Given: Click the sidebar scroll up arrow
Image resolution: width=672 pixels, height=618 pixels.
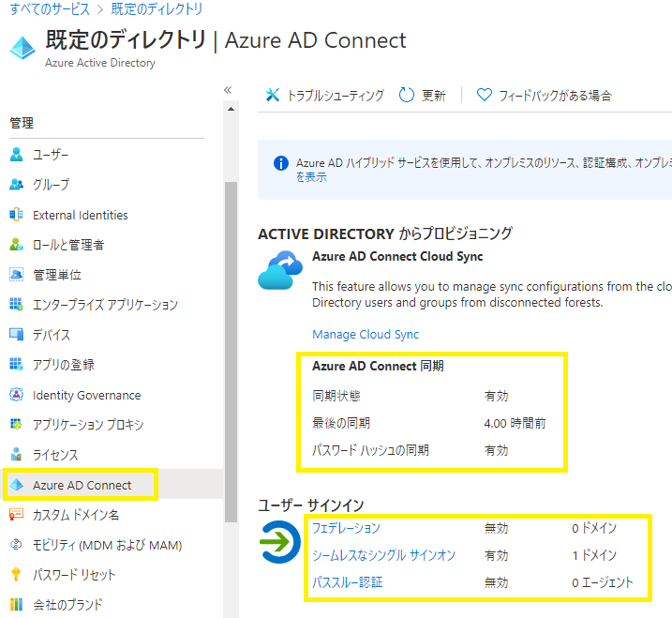Looking at the screenshot, I should coord(231,109).
